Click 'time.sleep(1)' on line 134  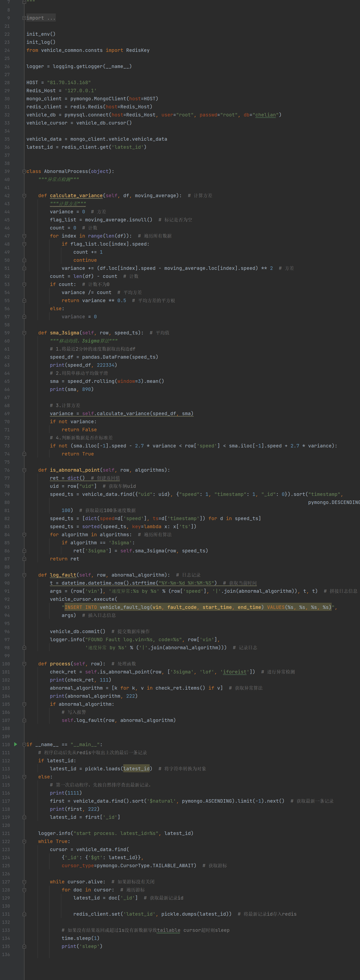[81, 938]
